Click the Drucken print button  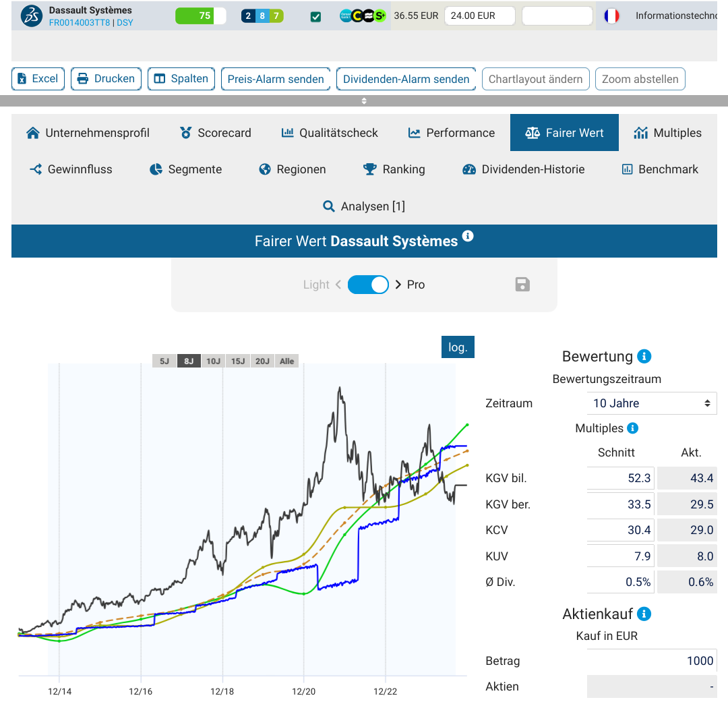click(x=107, y=79)
